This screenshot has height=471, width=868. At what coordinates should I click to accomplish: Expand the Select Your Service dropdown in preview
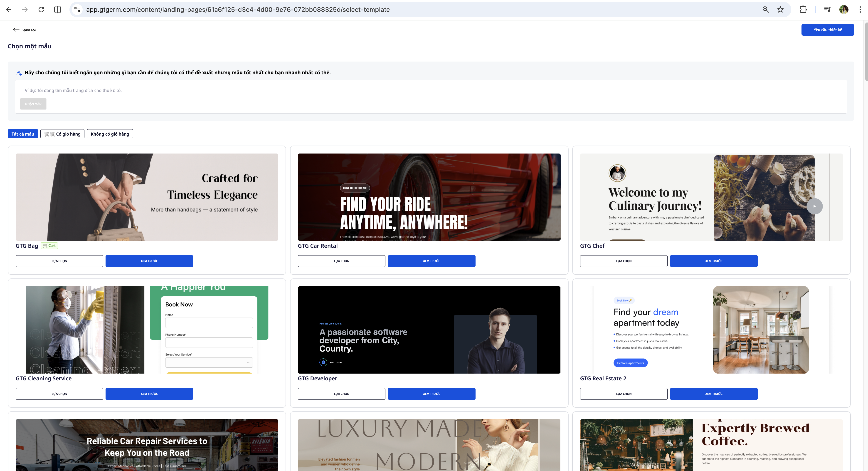point(209,362)
